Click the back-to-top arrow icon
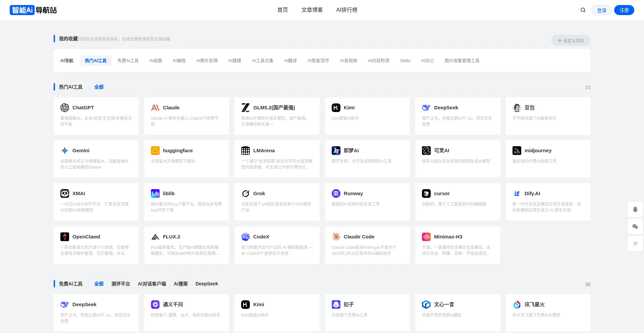Image resolution: width=644 pixels, height=333 pixels. pos(635,244)
